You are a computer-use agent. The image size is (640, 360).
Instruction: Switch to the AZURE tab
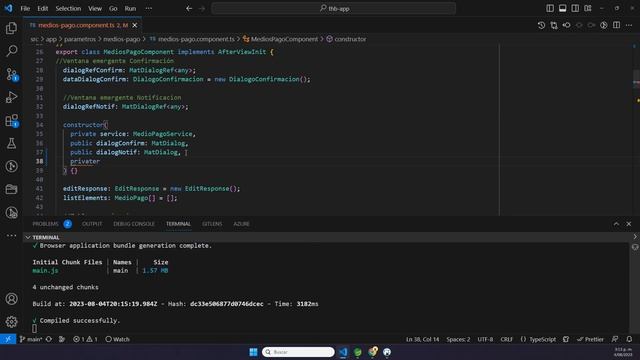[241, 224]
